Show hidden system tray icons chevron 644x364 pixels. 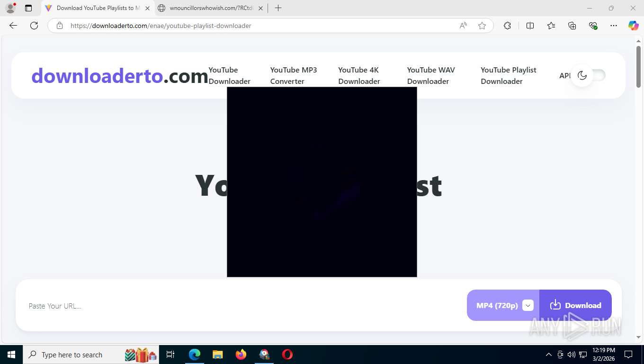tap(549, 355)
